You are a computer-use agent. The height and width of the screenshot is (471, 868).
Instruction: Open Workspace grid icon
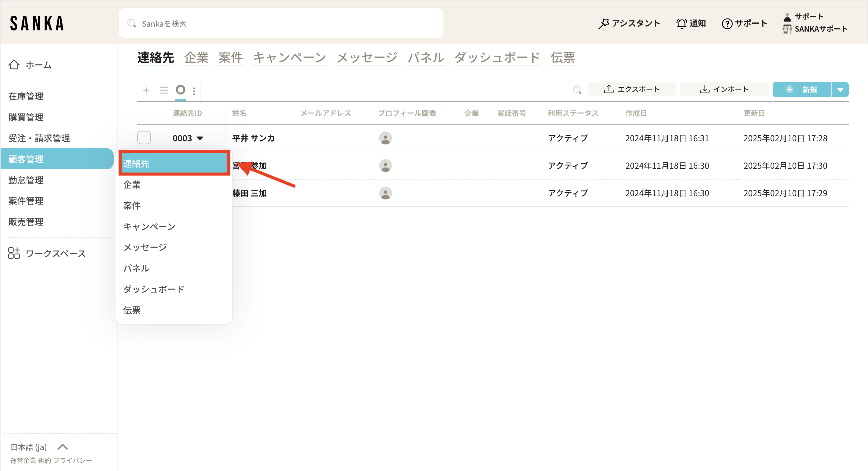click(x=14, y=253)
